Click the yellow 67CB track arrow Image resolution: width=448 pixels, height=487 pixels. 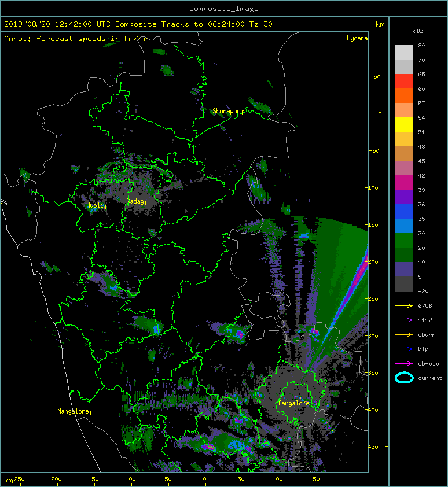[x=404, y=306]
